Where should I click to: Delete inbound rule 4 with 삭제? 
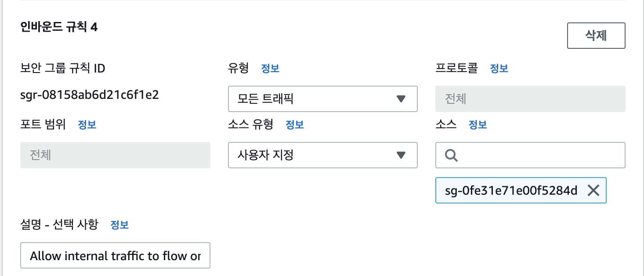click(x=596, y=36)
